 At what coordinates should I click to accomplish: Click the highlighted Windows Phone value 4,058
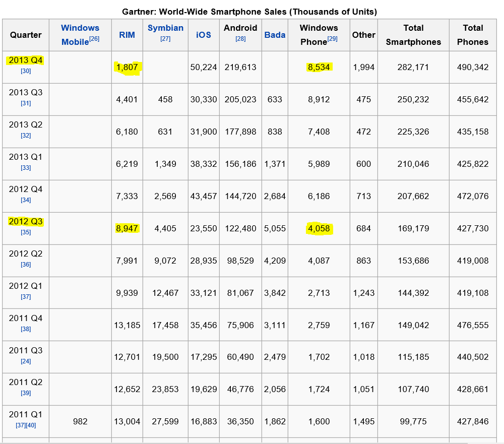pos(319,229)
